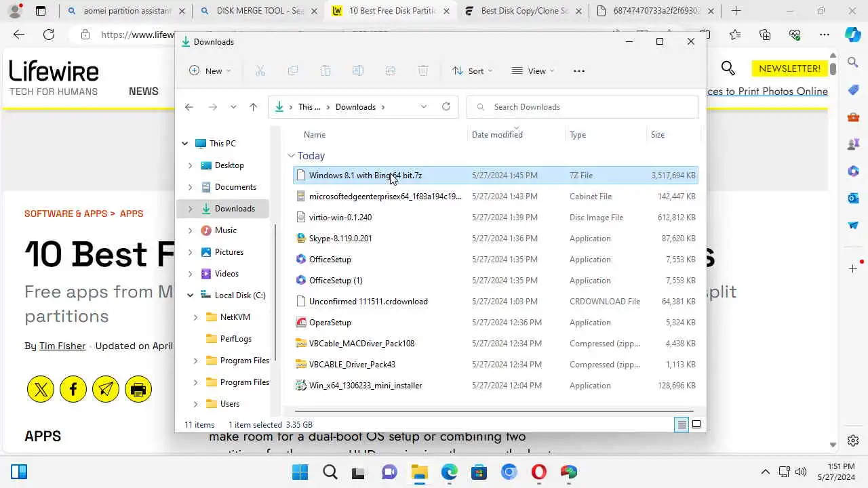Click the Share icon in Explorer toolbar

tap(391, 70)
